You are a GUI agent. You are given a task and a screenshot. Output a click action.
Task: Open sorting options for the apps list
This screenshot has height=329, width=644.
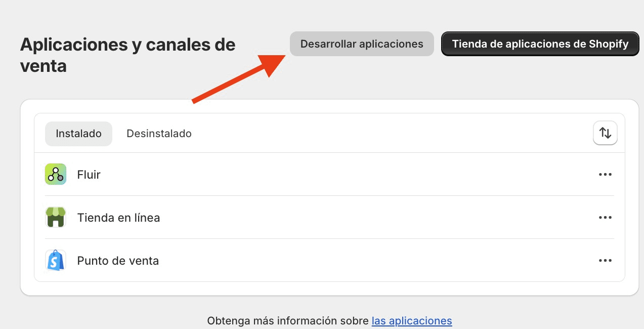click(605, 133)
